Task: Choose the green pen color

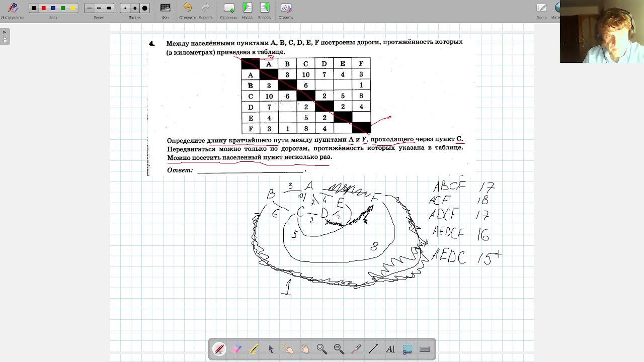Action: [x=63, y=8]
